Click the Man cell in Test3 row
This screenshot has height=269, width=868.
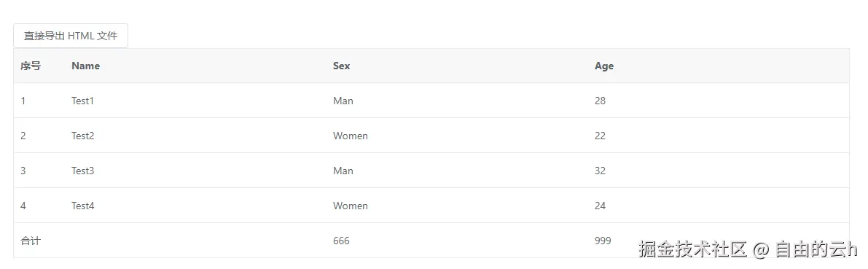tap(343, 171)
